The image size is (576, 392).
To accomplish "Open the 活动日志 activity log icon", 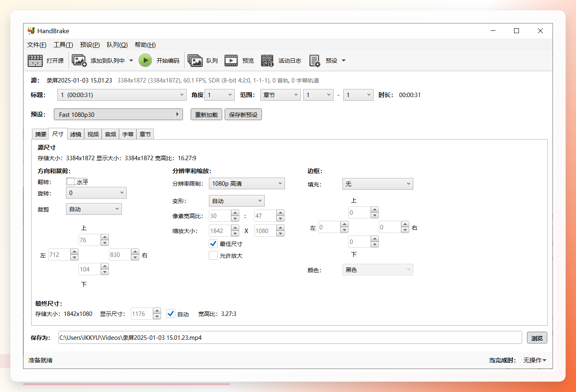I will click(267, 61).
